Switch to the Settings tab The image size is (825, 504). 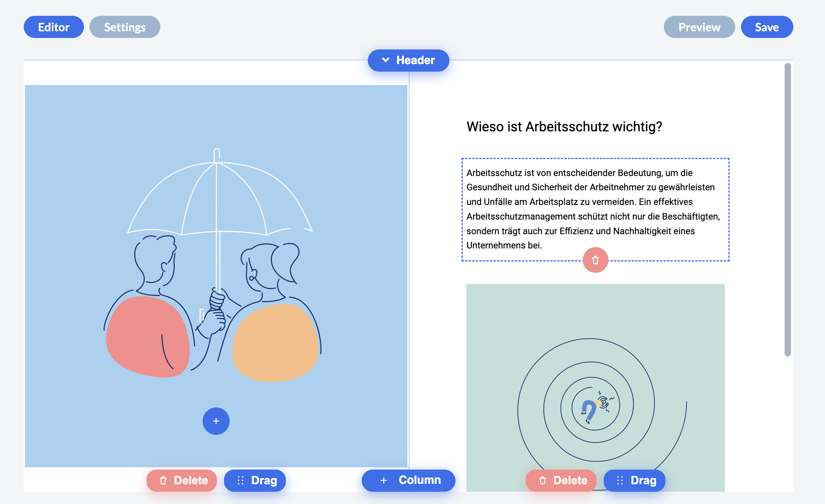[125, 27]
